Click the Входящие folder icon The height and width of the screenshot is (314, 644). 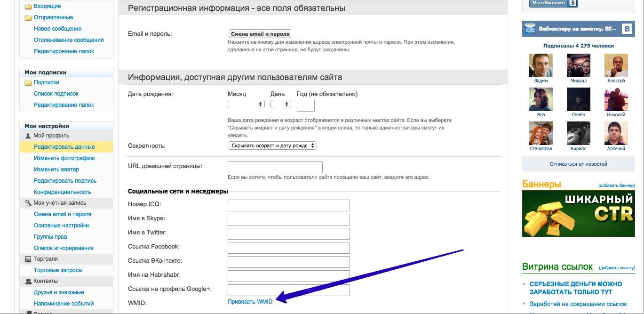[28, 7]
